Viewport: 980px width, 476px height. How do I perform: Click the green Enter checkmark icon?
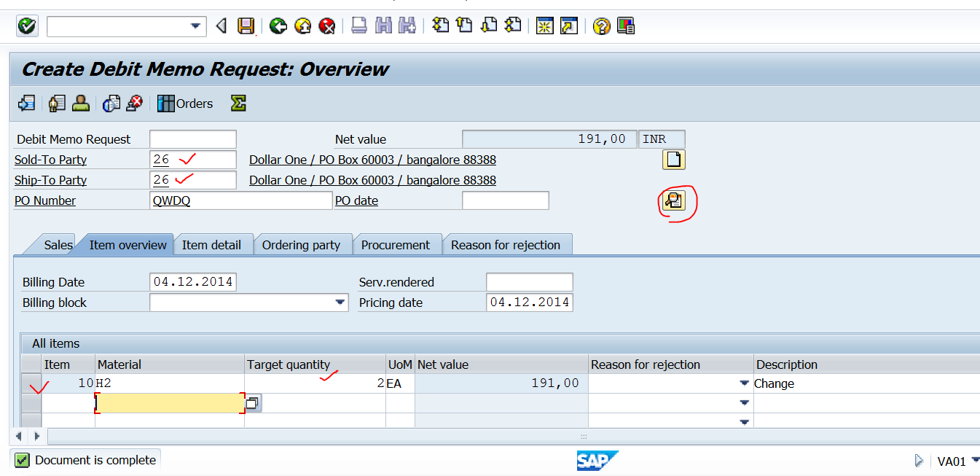[26, 26]
